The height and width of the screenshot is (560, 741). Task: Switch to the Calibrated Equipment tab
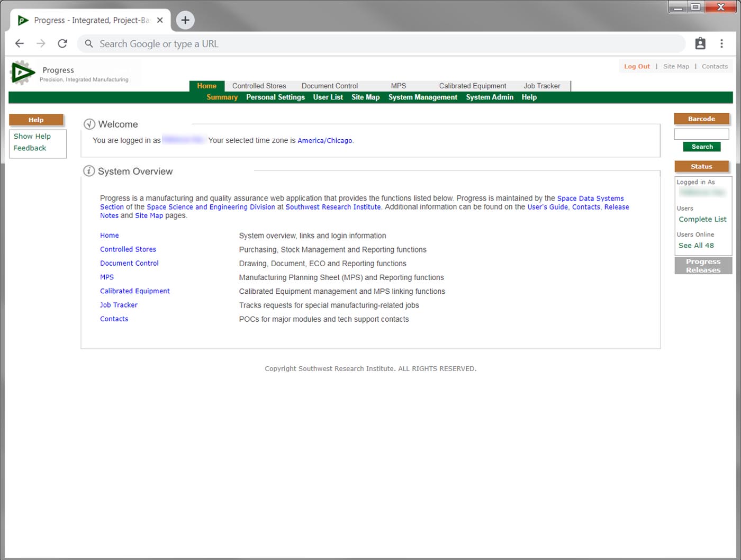[x=472, y=86]
